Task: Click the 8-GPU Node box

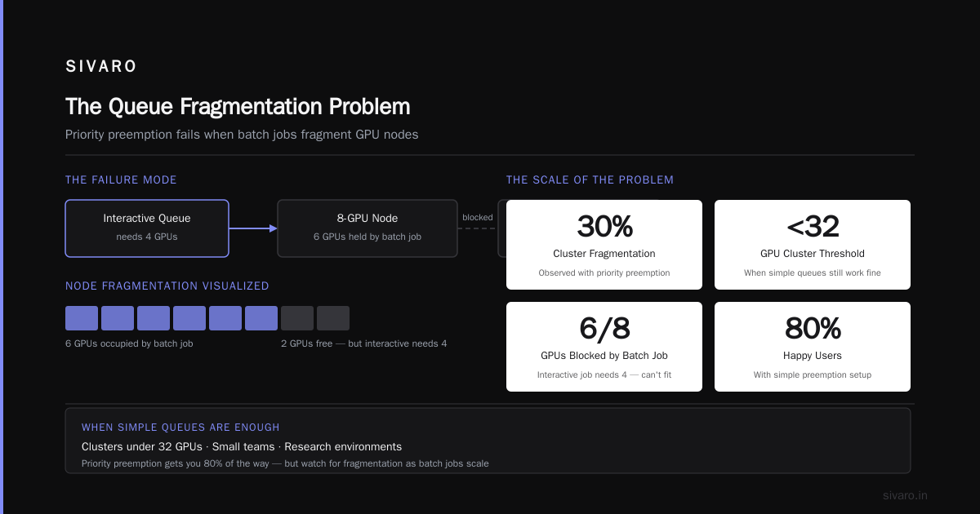Action: [x=367, y=228]
